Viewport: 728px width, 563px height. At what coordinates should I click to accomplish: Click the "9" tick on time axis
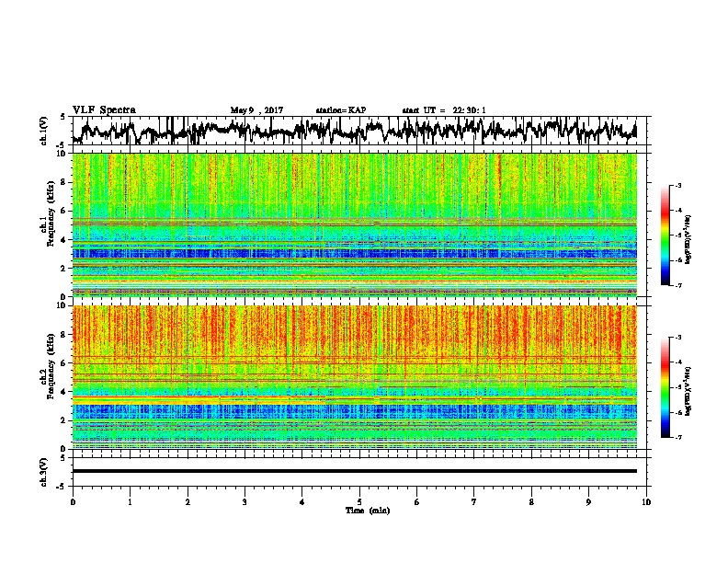tap(588, 502)
